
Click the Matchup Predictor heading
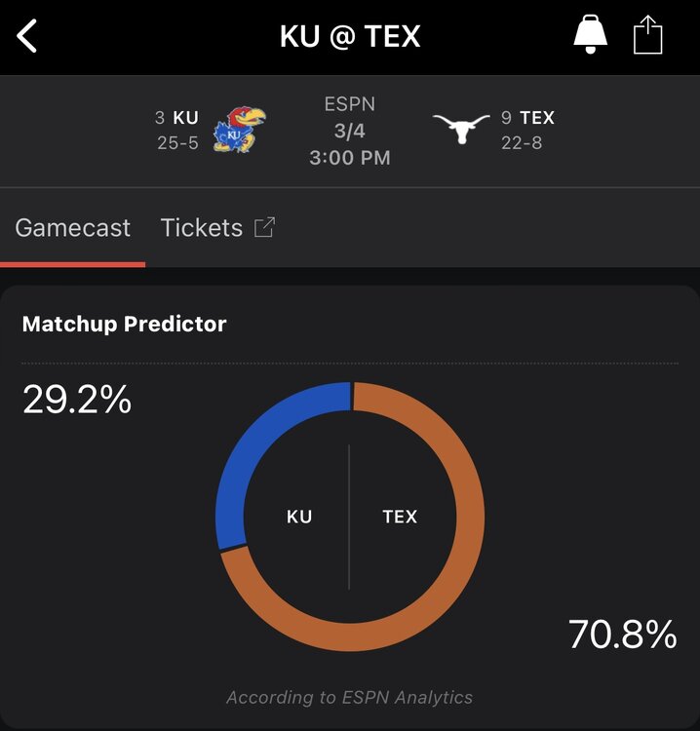(124, 325)
